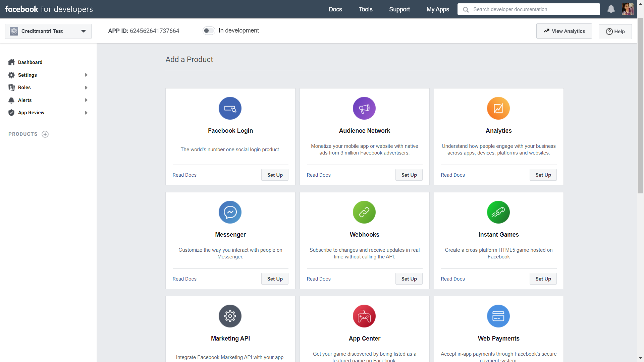Open the user profile avatar
Viewport: 644px width, 362px height.
pyautogui.click(x=628, y=9)
